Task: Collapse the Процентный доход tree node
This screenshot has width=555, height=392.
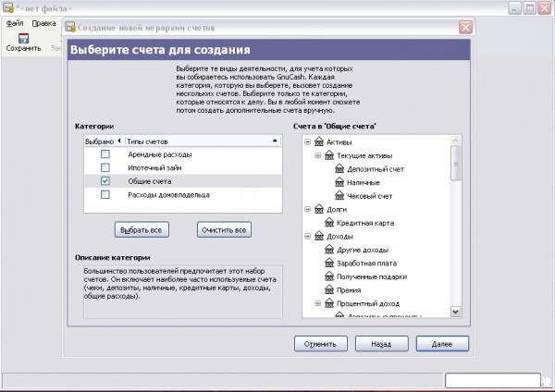Action: 317,303
